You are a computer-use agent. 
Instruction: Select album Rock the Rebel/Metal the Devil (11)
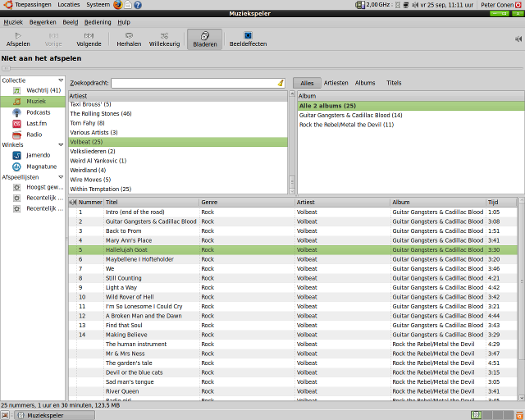[x=410, y=125]
